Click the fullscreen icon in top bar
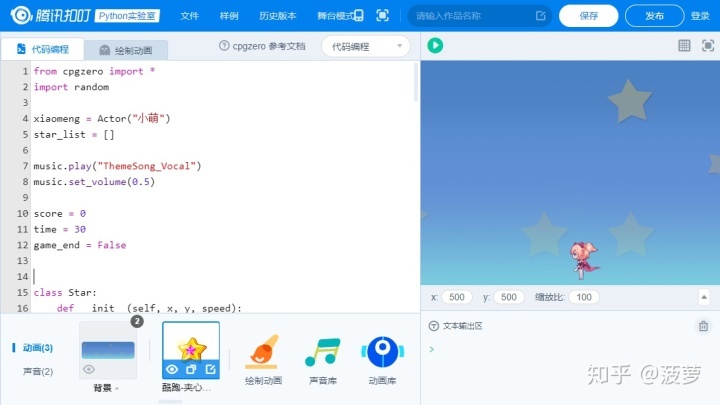Image resolution: width=720 pixels, height=405 pixels. coord(382,16)
